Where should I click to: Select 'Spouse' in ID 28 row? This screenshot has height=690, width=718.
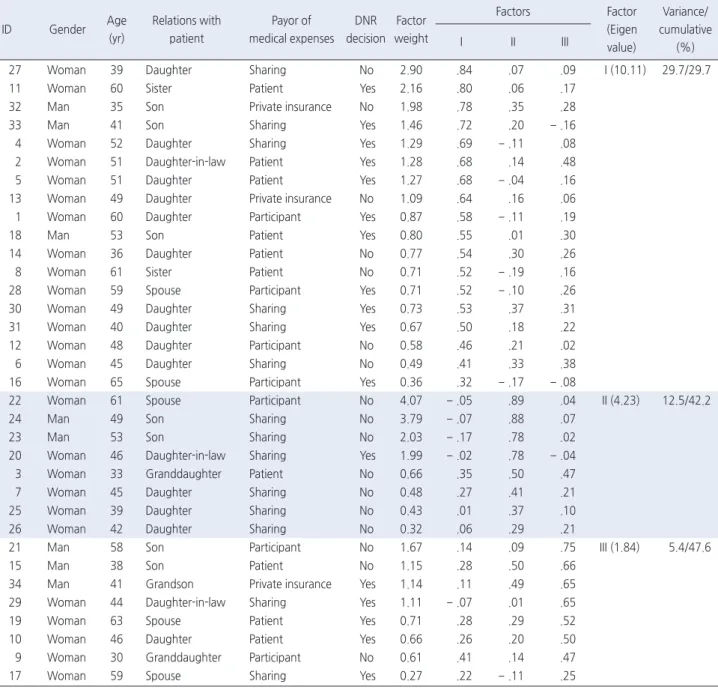[163, 290]
